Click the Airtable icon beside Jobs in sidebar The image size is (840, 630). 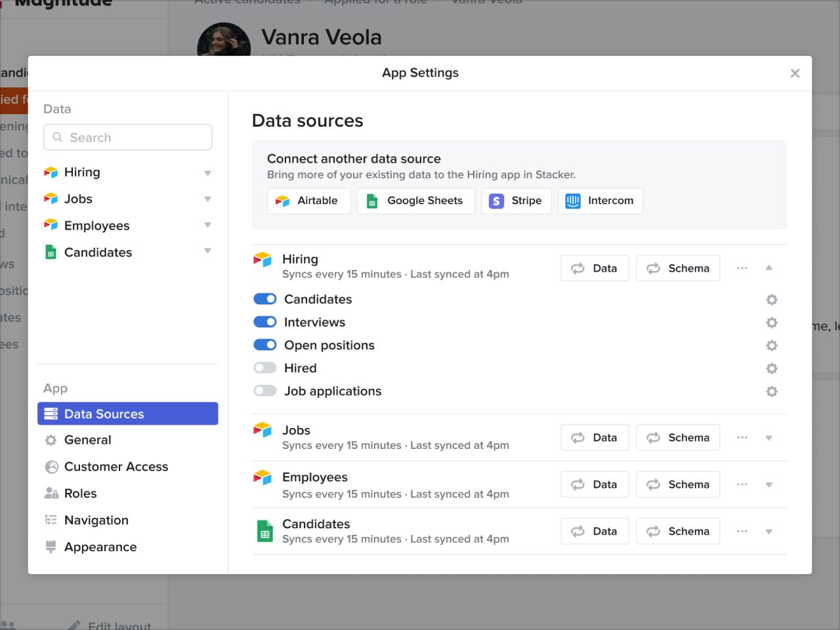click(x=51, y=199)
